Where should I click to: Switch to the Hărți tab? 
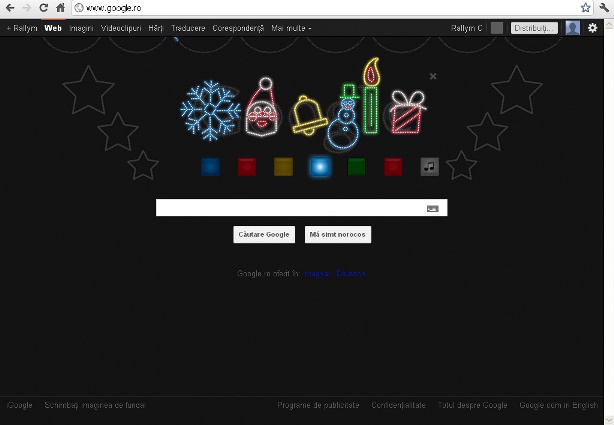pyautogui.click(x=155, y=28)
